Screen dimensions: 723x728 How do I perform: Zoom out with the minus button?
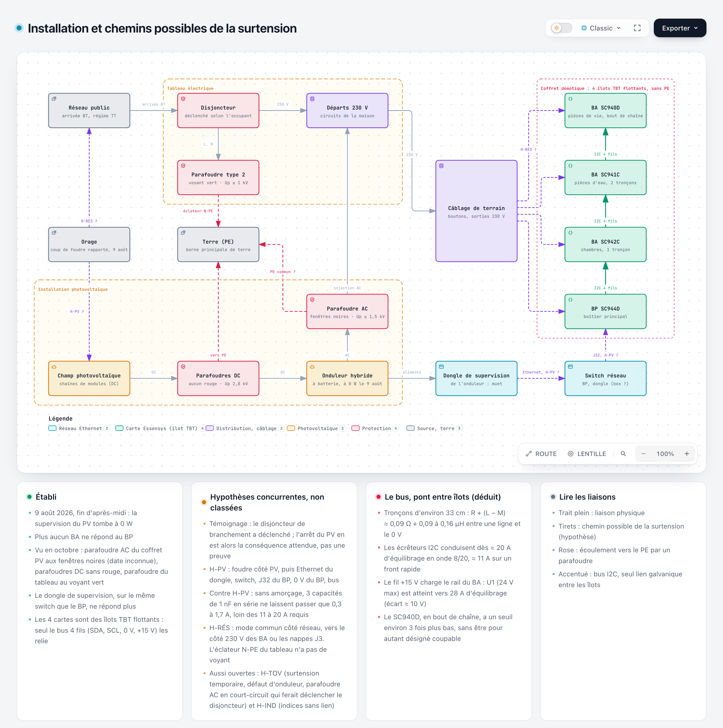click(x=643, y=454)
